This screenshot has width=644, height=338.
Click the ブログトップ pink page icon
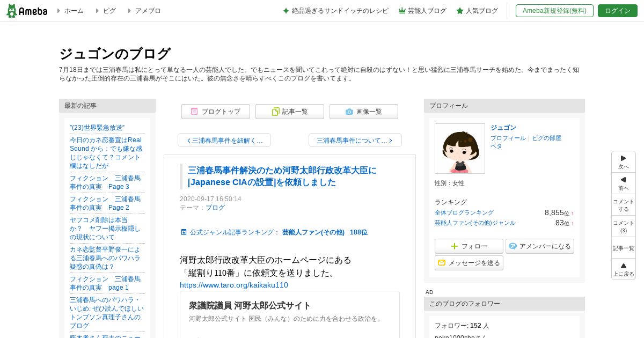[194, 112]
